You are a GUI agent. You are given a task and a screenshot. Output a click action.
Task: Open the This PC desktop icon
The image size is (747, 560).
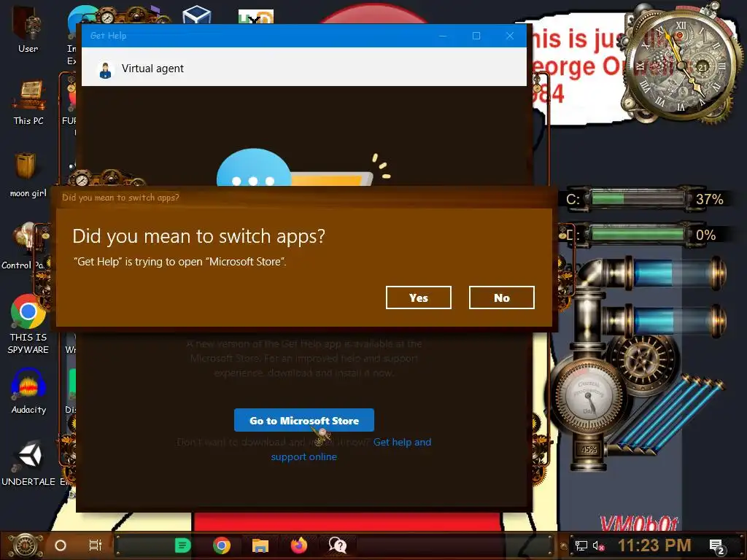28,102
